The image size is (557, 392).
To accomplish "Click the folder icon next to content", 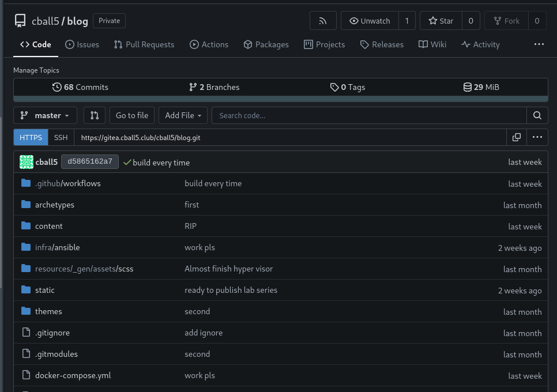I will coord(26,225).
